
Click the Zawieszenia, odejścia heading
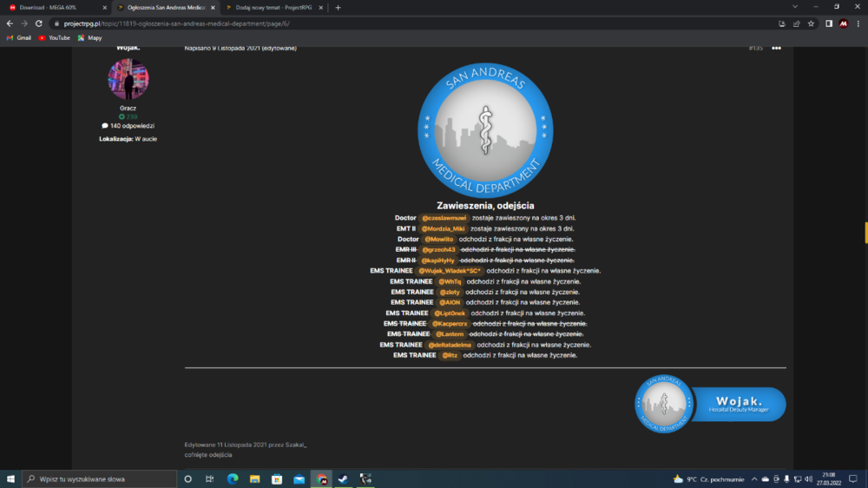[485, 206]
